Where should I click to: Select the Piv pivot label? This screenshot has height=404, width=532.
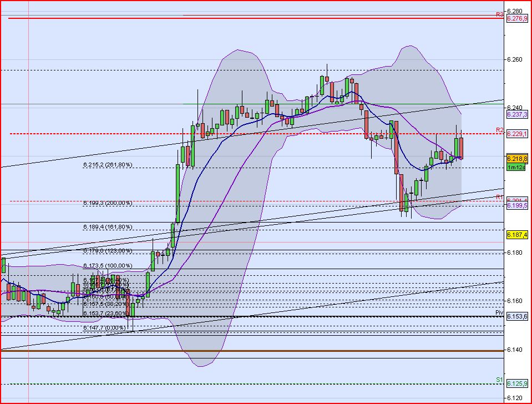click(498, 313)
